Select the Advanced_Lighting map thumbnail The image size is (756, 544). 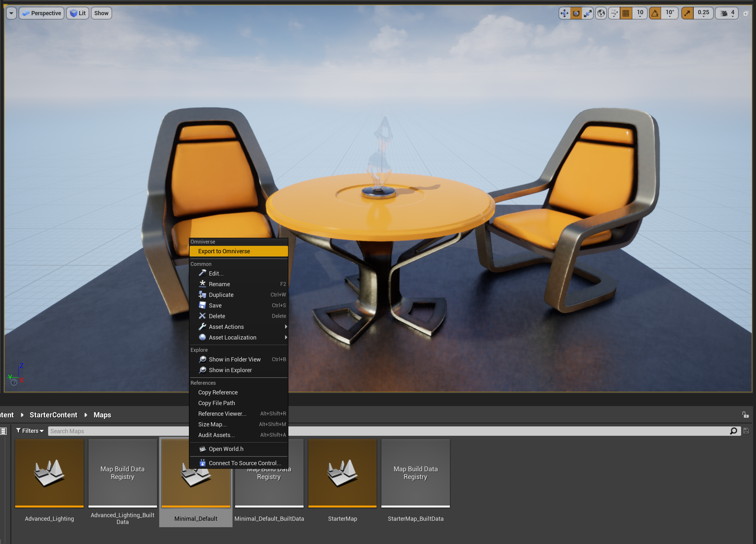pyautogui.click(x=49, y=473)
